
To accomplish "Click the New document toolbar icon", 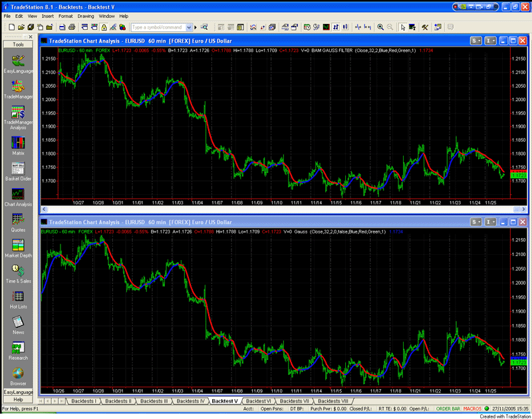I will pyautogui.click(x=11, y=27).
